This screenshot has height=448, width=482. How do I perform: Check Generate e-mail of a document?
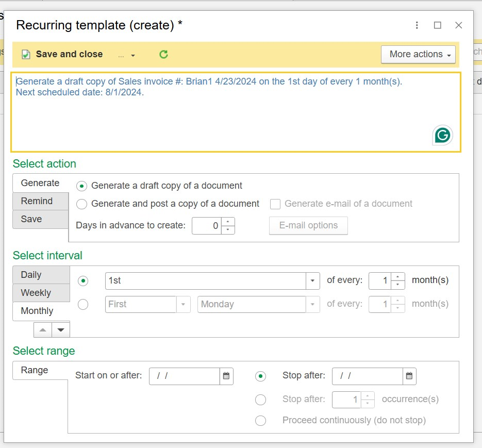(275, 204)
